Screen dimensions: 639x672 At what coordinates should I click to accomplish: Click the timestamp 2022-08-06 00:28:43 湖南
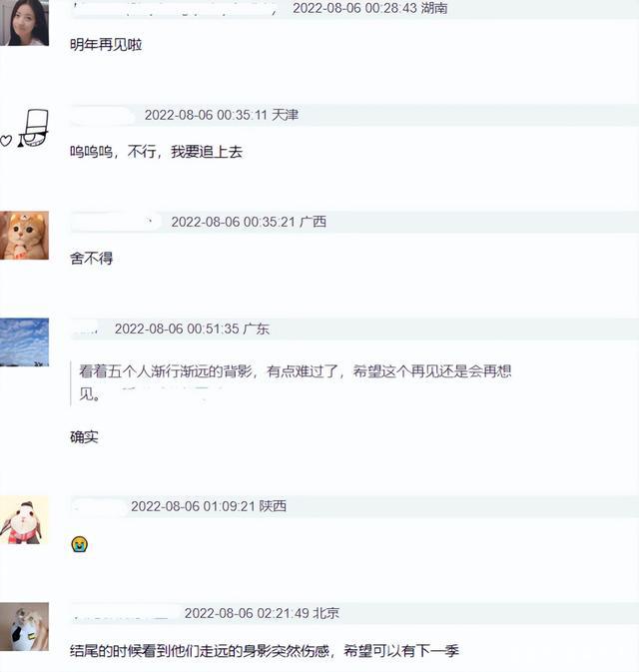coord(370,8)
